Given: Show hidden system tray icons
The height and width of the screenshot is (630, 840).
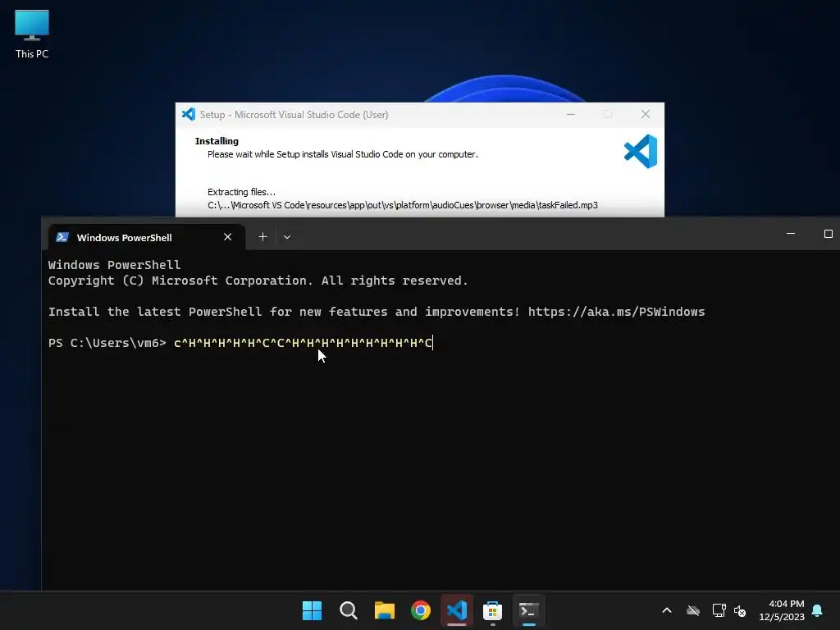Looking at the screenshot, I should 667,610.
